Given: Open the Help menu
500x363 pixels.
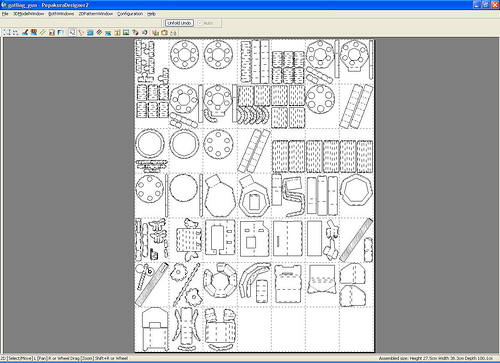Looking at the screenshot, I should 151,14.
